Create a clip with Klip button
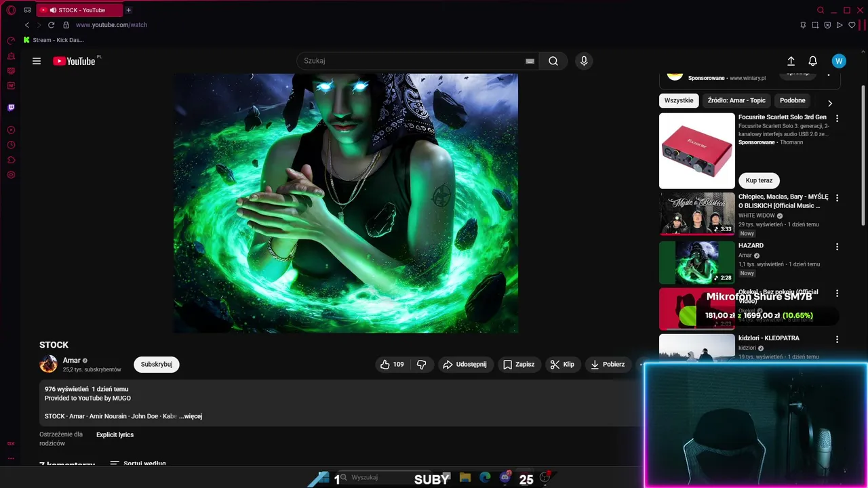 click(562, 364)
